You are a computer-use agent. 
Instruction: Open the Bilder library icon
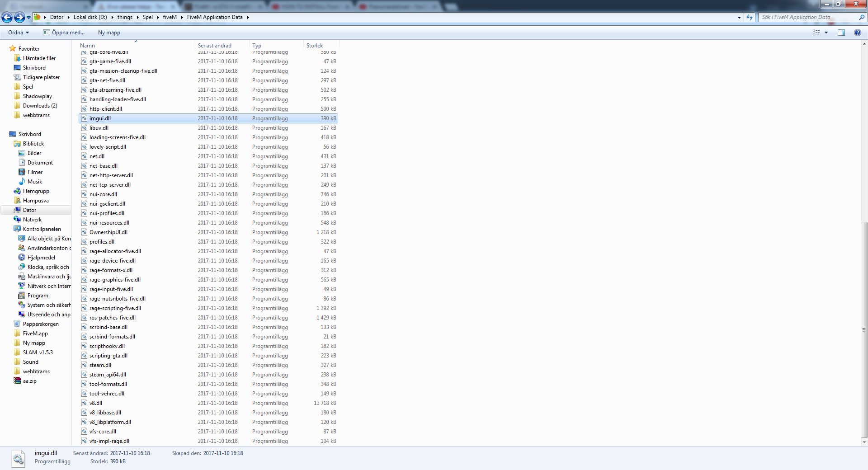pyautogui.click(x=22, y=153)
